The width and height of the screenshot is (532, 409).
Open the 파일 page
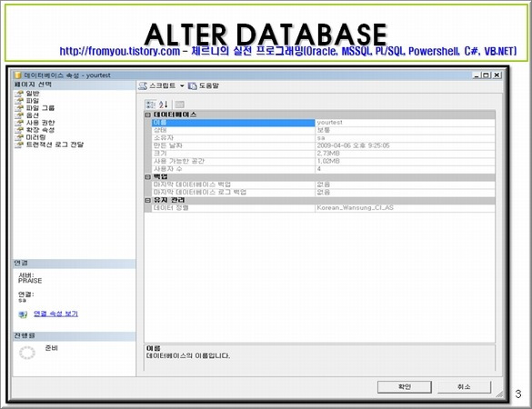click(x=33, y=101)
